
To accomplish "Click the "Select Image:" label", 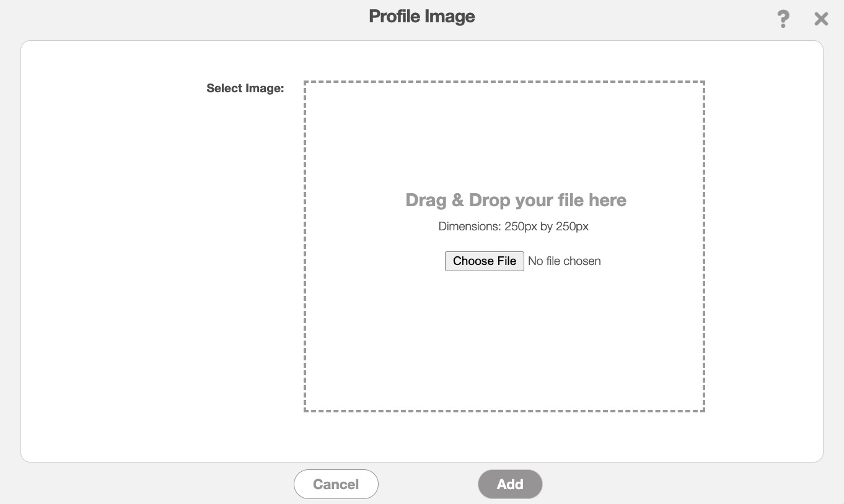I will [x=245, y=89].
